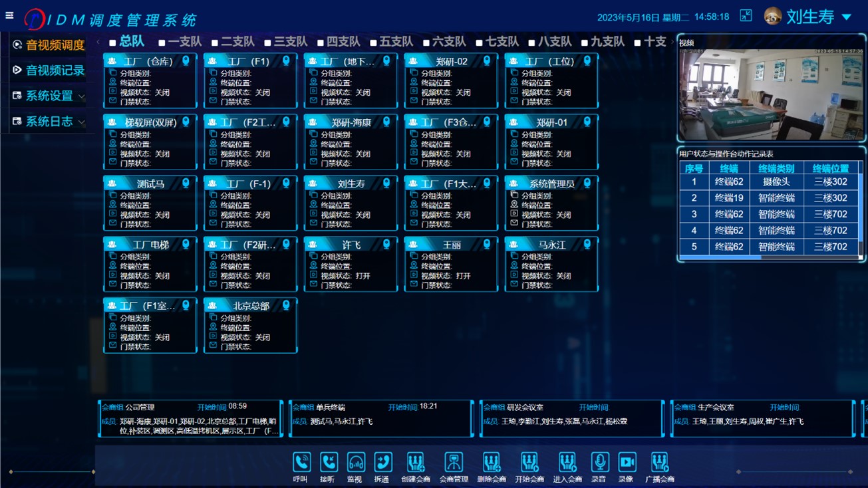
Task: Click the 呼叫 call icon
Action: (301, 463)
